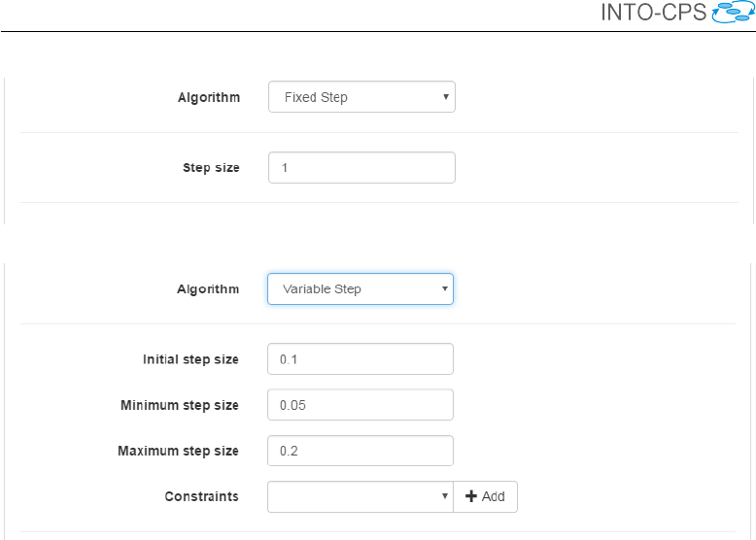Viewport: 756px width, 540px height.
Task: Click the Initial step size field
Action: click(360, 359)
